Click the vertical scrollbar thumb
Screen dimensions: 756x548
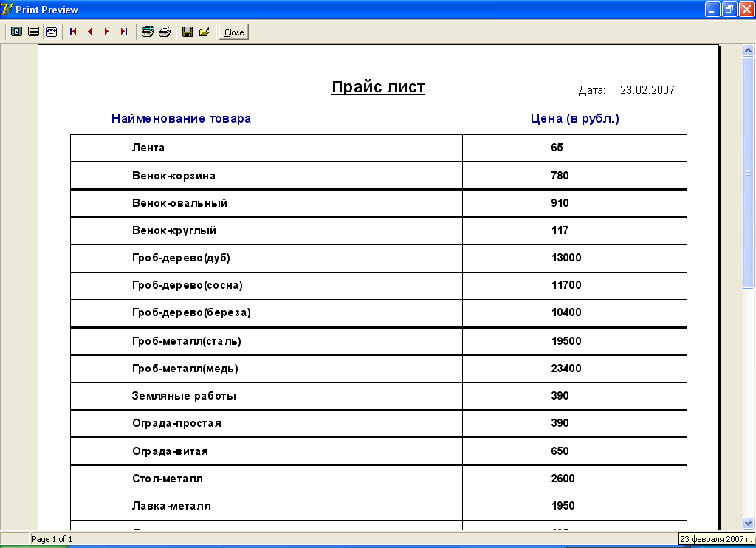[x=749, y=173]
